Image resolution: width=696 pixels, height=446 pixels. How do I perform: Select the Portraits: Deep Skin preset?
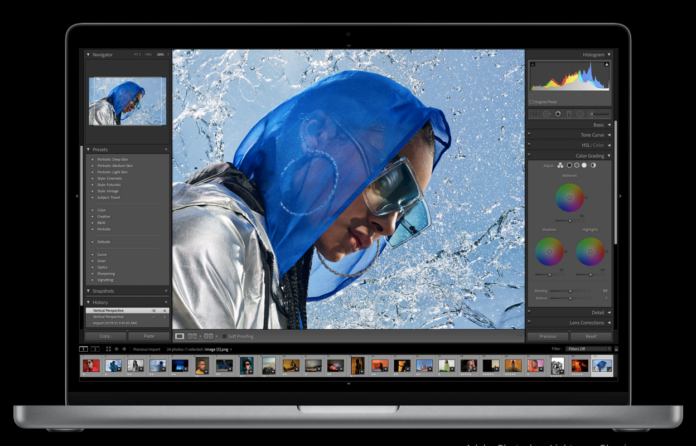click(x=112, y=158)
